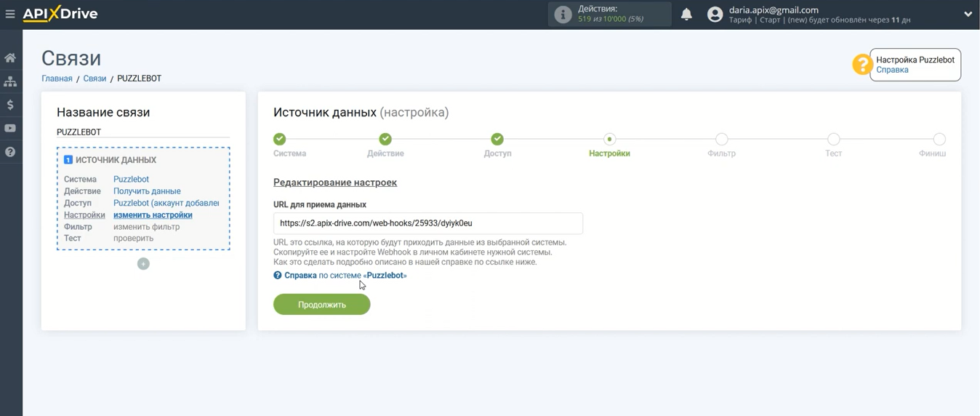Click the user avatar icon

point(715,15)
